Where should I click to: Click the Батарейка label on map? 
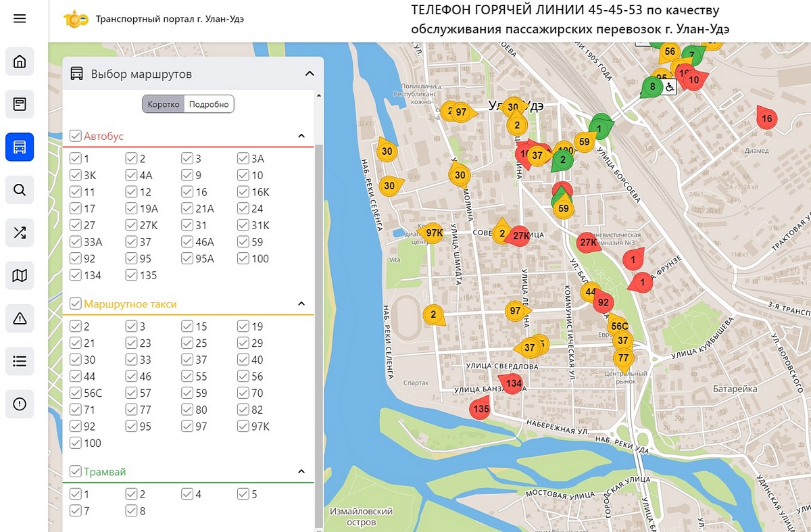coord(734,389)
